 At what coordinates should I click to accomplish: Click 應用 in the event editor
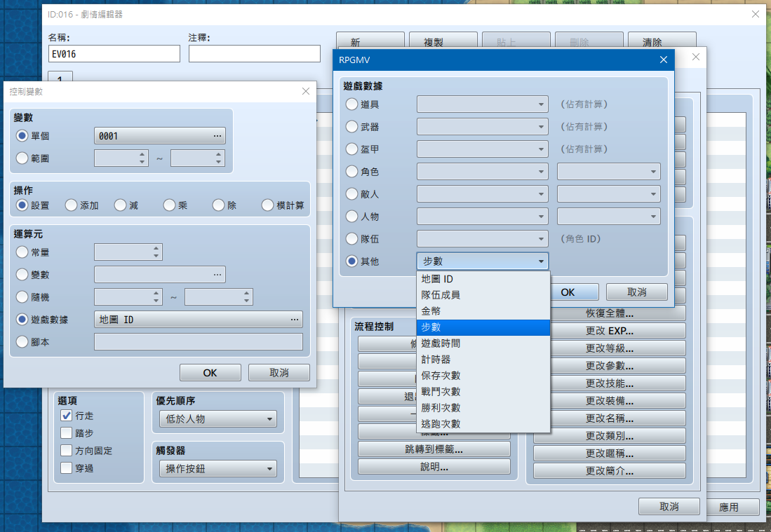click(729, 507)
